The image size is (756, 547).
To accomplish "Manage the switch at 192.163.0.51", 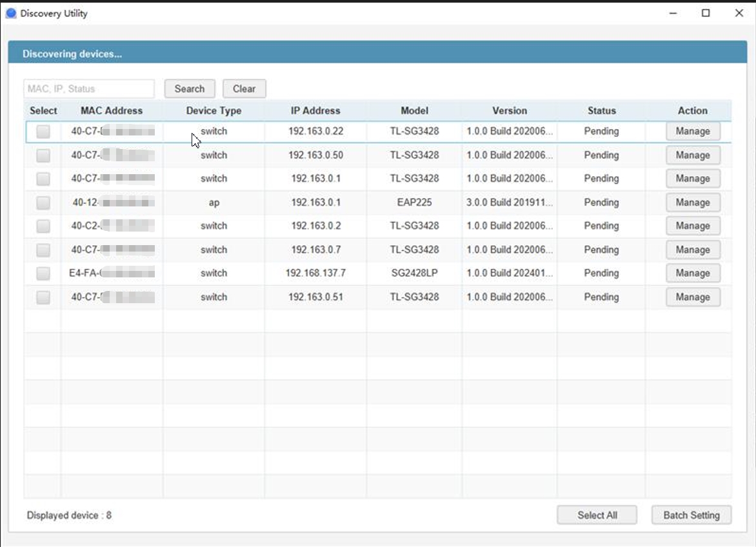I will tap(693, 297).
